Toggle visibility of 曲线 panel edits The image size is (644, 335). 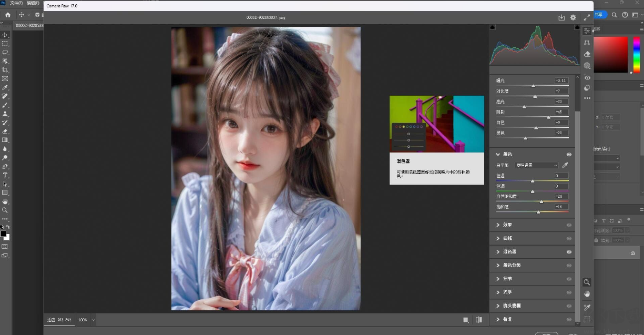coord(569,238)
